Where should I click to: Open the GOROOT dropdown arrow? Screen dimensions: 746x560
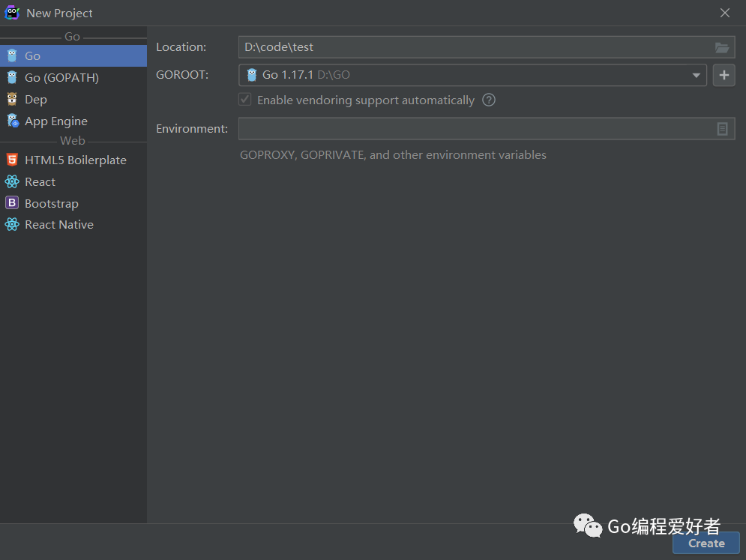click(x=697, y=75)
